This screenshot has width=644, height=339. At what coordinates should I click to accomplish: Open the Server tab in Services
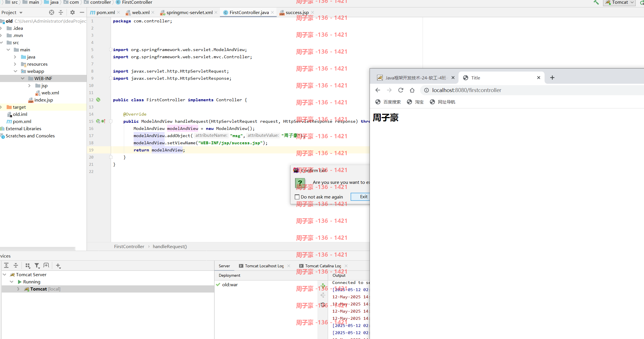(224, 266)
